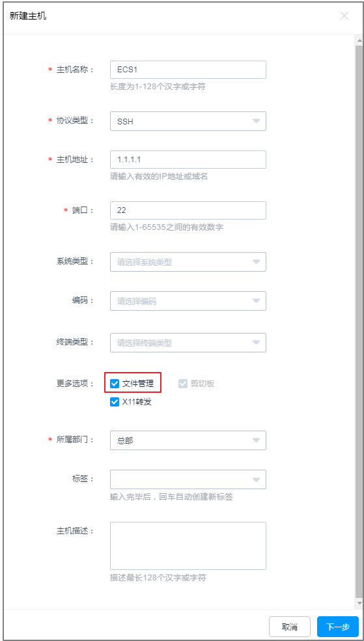Click the 下一步 button

click(x=338, y=627)
